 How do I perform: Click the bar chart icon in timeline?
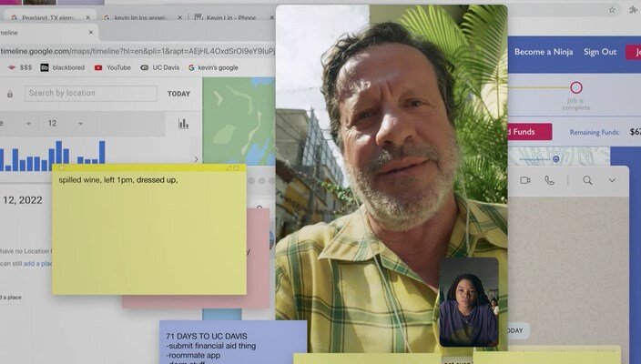point(183,124)
